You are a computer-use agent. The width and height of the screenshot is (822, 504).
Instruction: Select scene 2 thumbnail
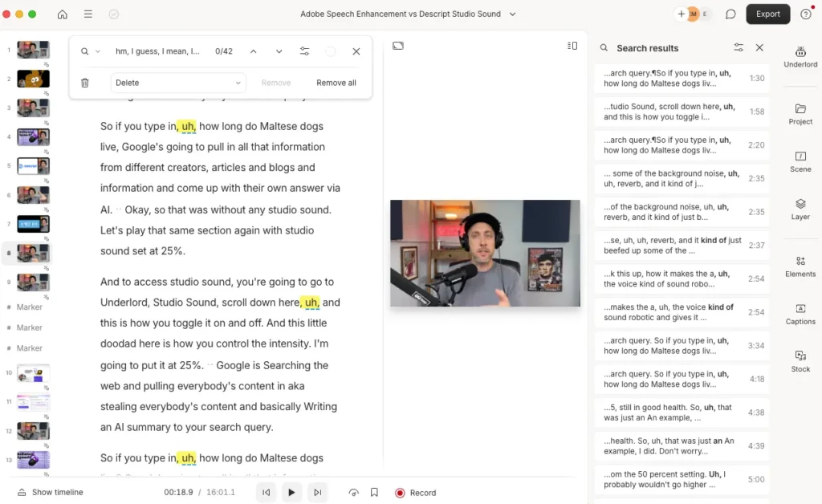click(33, 79)
